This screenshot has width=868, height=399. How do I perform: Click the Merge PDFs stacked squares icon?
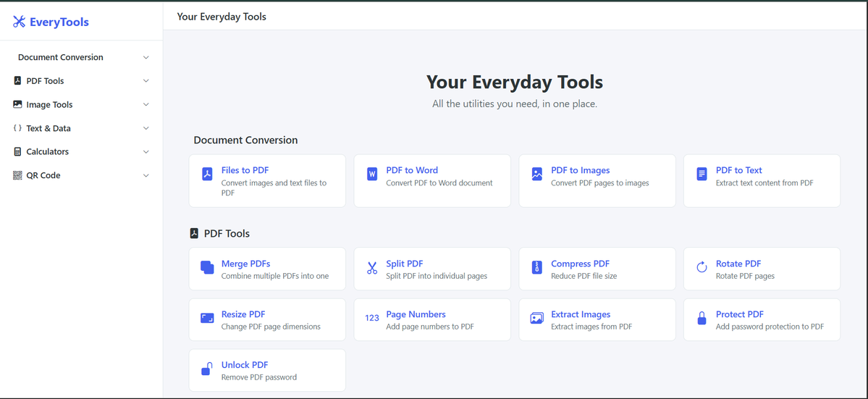[x=206, y=268]
